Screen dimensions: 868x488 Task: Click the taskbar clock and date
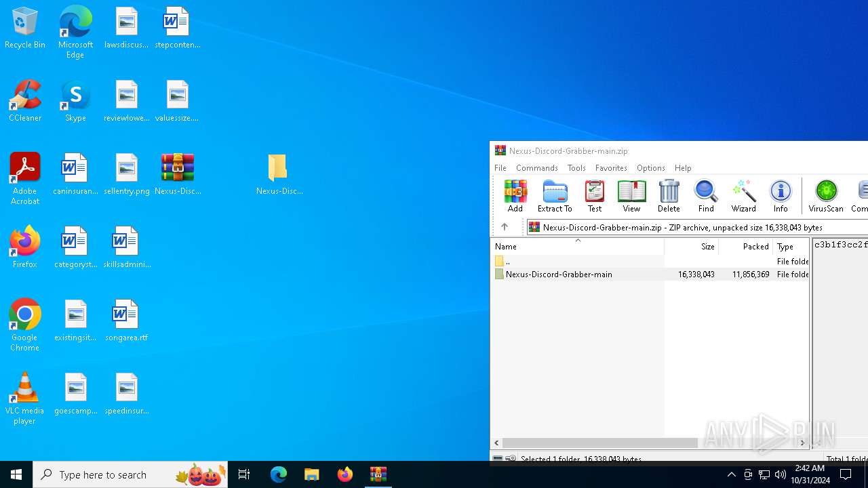(x=810, y=474)
